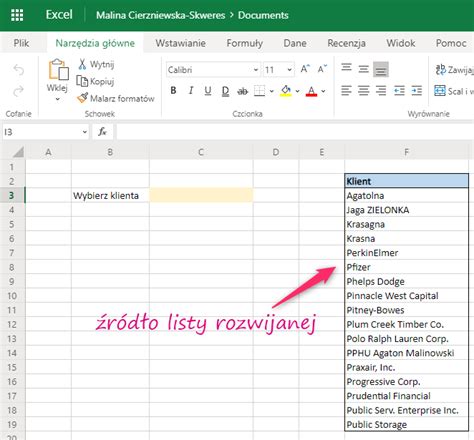
Task: Select cell 'Pitney-Bowes'
Action: click(406, 310)
